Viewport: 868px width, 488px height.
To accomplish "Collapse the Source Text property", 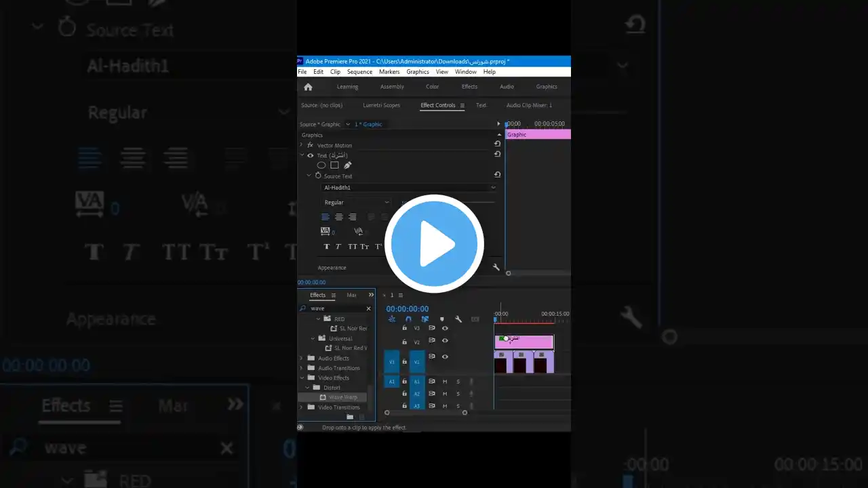I will pyautogui.click(x=309, y=176).
